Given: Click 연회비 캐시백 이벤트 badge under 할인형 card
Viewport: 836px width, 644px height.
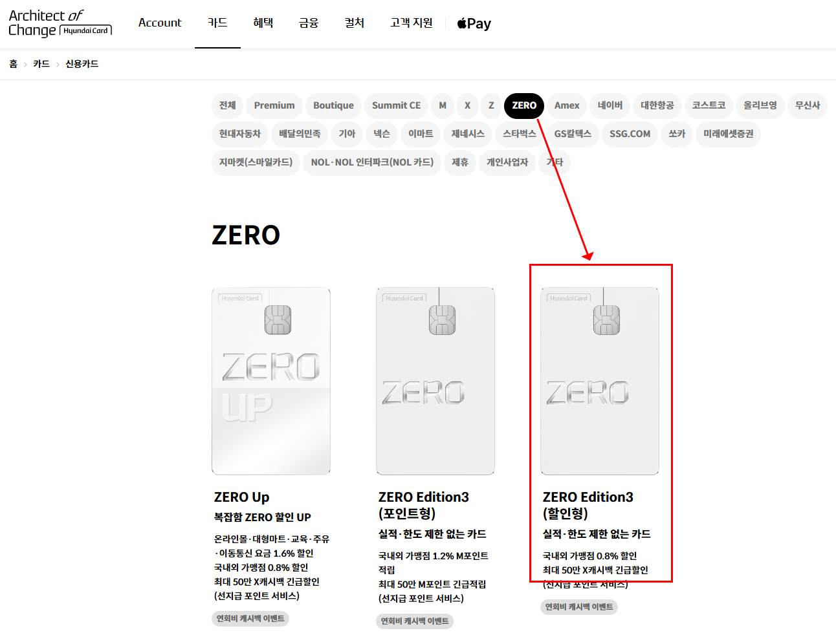Looking at the screenshot, I should pyautogui.click(x=579, y=607).
